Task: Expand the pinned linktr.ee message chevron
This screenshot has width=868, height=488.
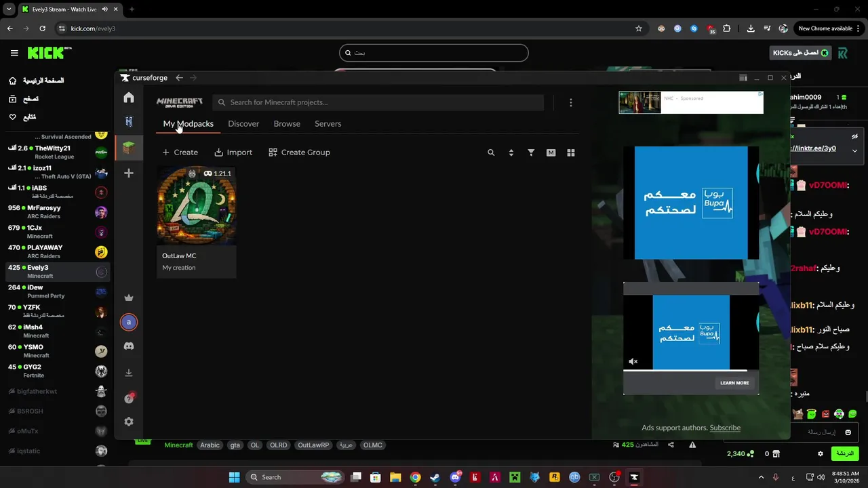Action: pyautogui.click(x=854, y=150)
